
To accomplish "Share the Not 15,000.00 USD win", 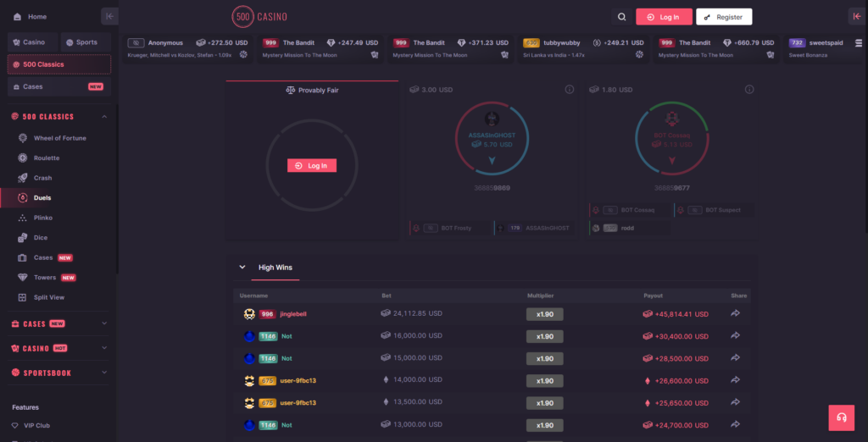I will [x=735, y=358].
